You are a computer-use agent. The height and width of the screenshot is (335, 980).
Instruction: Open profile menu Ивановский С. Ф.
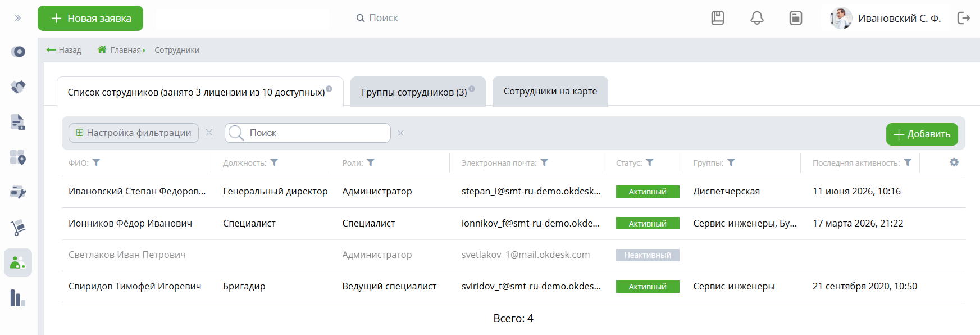899,19
